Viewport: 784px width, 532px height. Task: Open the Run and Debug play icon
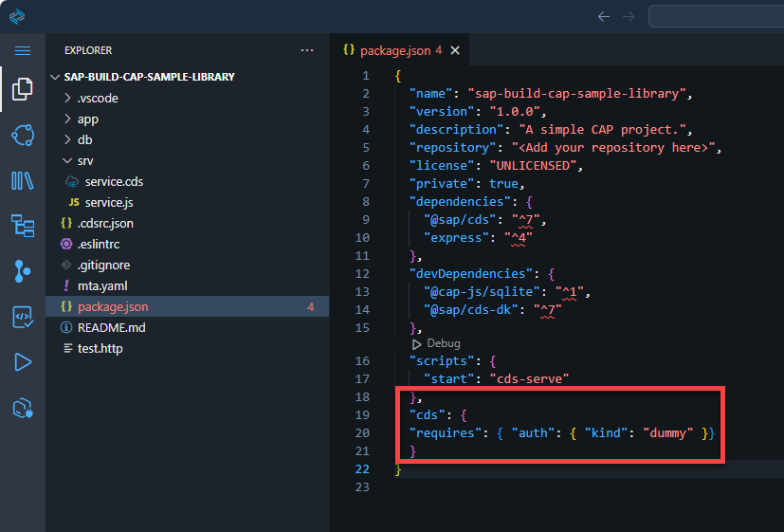23,362
